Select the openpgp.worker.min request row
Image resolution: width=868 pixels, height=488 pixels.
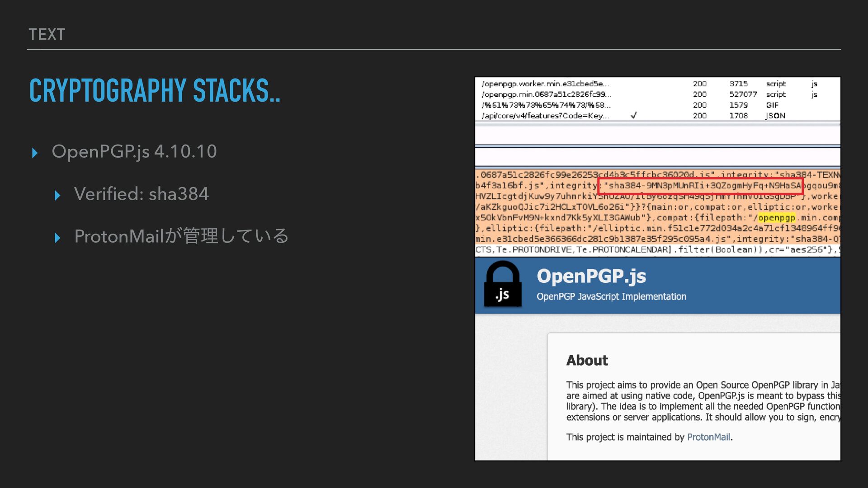pyautogui.click(x=545, y=84)
